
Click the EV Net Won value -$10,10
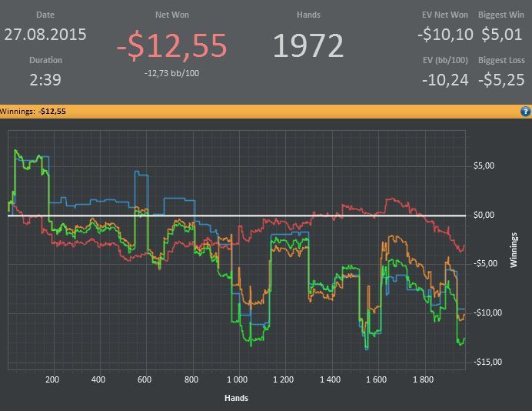(x=445, y=35)
